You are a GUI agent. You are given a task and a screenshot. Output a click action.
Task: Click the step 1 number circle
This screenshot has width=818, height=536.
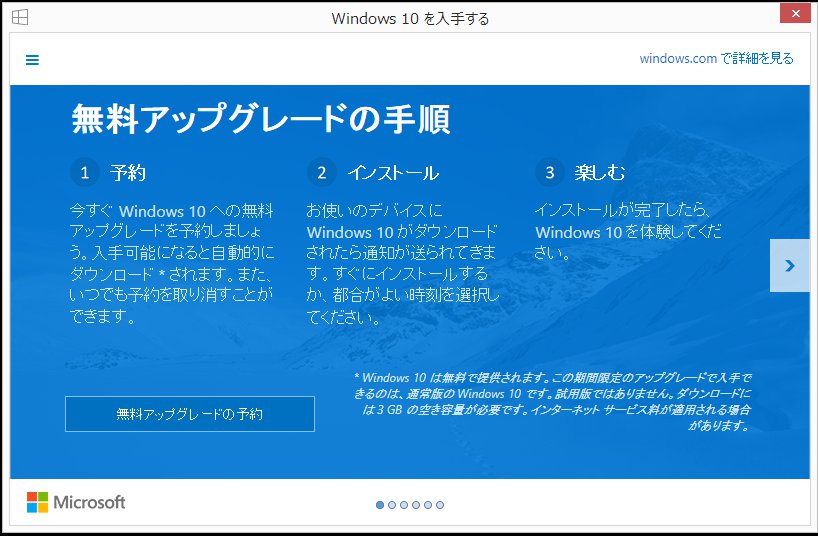85,172
